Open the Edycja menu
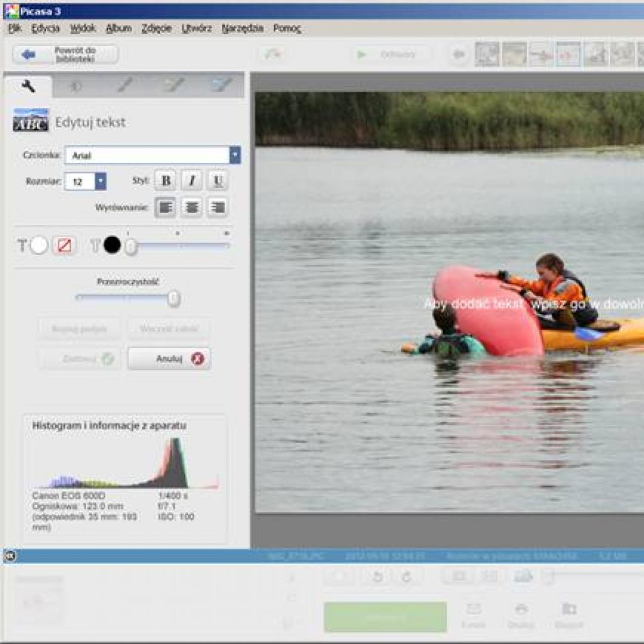Image resolution: width=644 pixels, height=644 pixels. click(45, 28)
